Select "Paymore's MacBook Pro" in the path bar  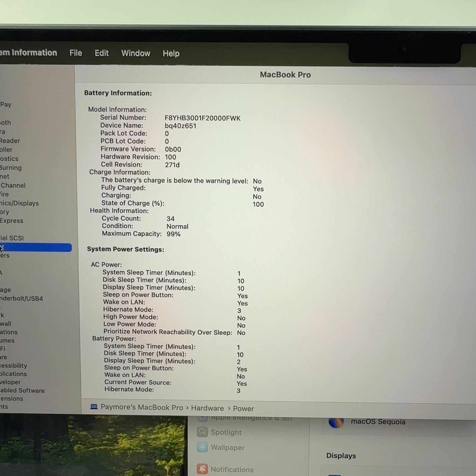coord(142,407)
